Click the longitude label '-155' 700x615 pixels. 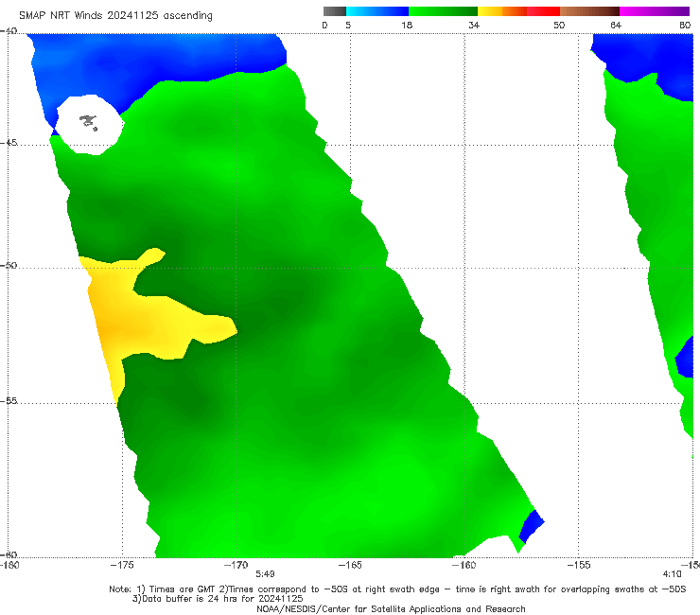(x=578, y=565)
